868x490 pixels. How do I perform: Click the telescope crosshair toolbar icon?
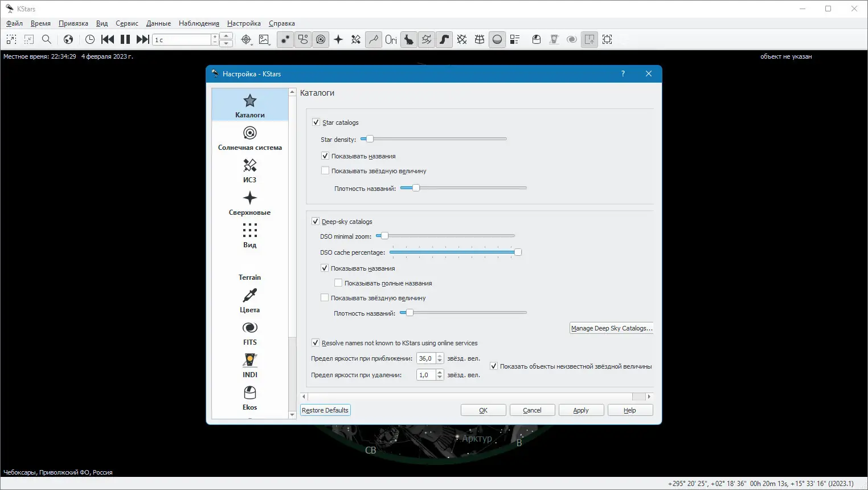(x=246, y=39)
